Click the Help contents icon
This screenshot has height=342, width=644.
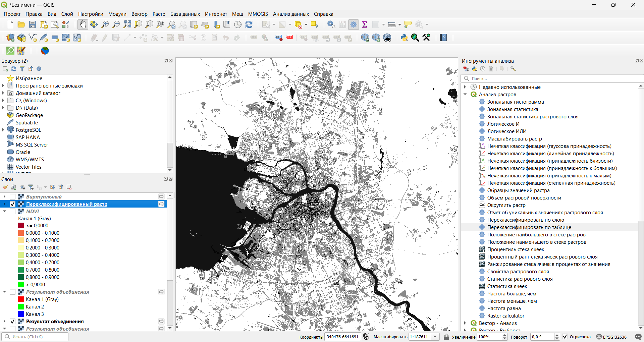[443, 38]
